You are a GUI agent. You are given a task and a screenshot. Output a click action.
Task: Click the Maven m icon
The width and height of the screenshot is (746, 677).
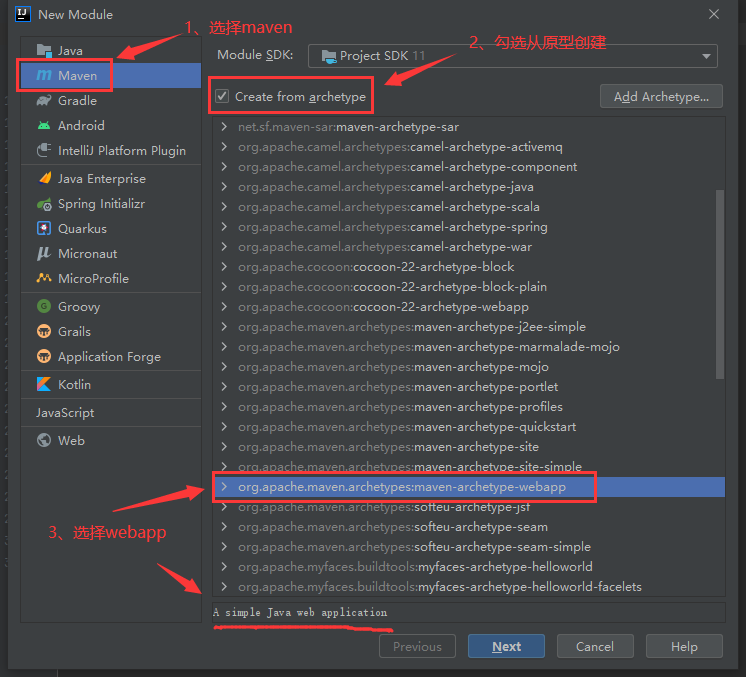pyautogui.click(x=44, y=75)
